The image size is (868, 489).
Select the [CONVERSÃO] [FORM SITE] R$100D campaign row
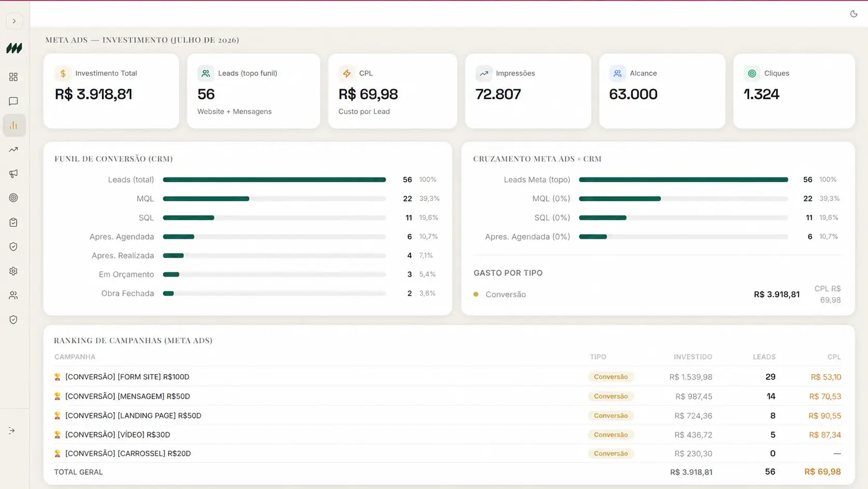click(447, 377)
